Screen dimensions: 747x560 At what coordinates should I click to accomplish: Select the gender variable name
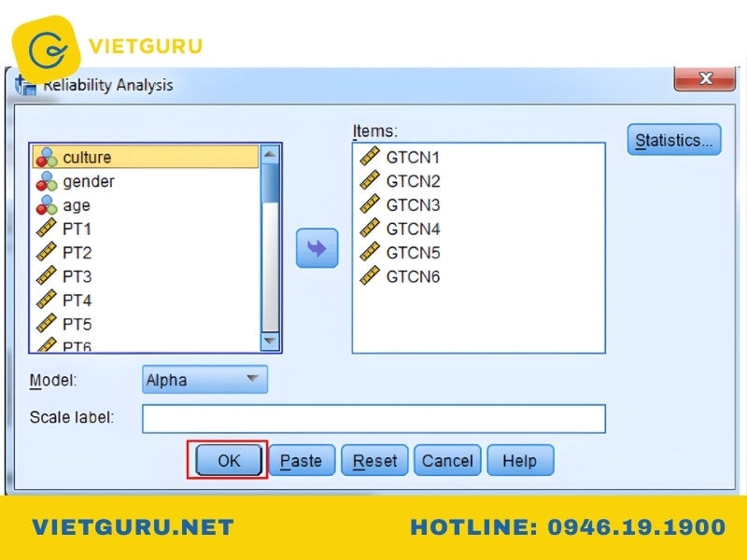click(89, 181)
